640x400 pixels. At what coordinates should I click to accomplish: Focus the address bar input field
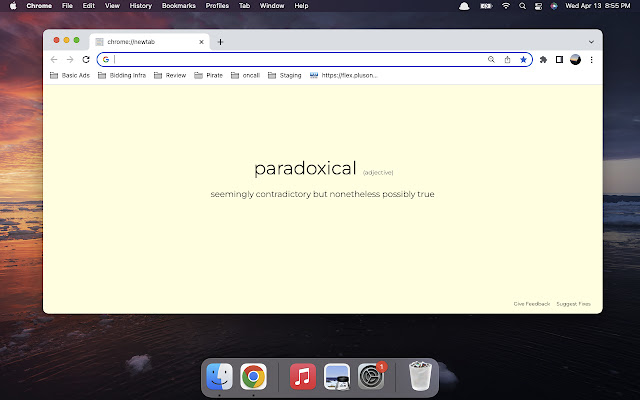point(300,60)
